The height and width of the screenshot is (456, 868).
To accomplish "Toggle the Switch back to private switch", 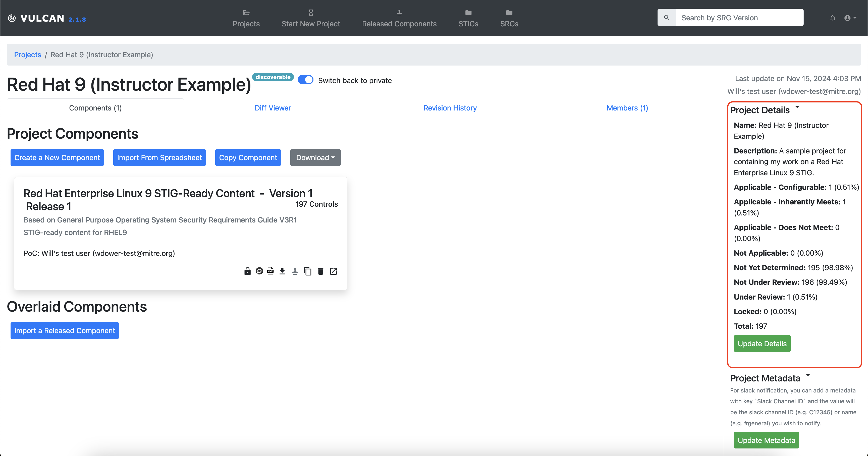I will tap(305, 80).
